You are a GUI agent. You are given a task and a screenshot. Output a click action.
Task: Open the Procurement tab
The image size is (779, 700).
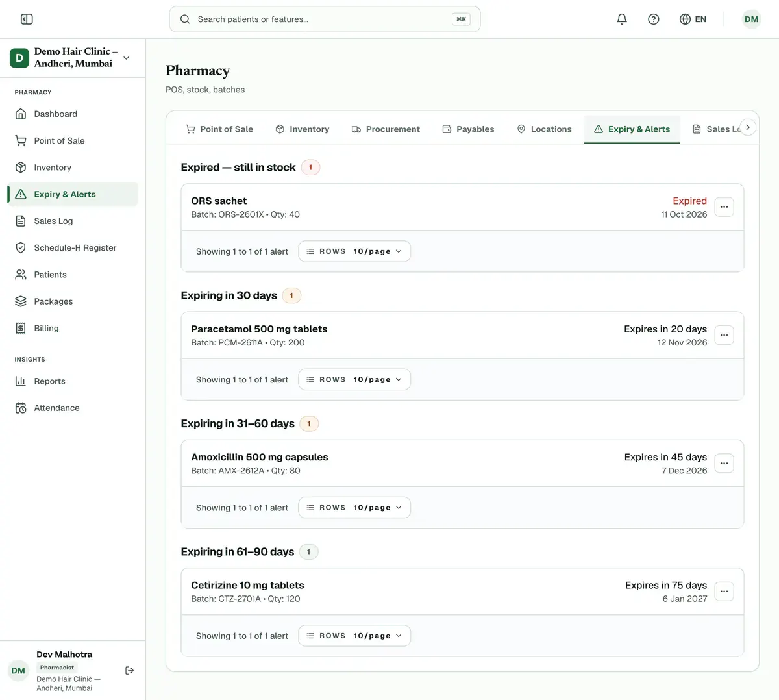386,129
